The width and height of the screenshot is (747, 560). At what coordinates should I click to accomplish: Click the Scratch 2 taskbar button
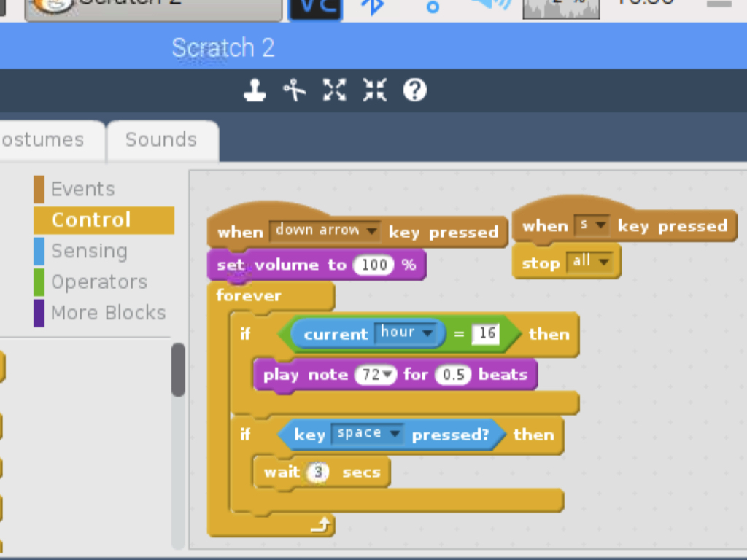click(153, 10)
